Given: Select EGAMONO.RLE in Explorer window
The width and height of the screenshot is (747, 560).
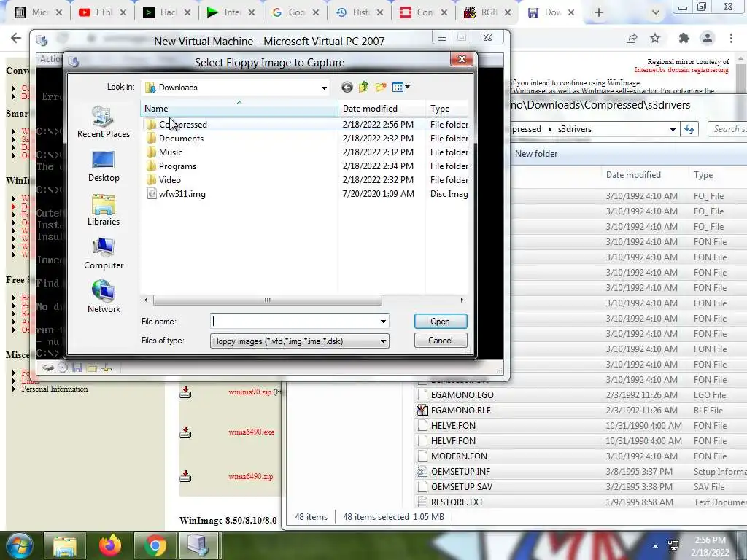Looking at the screenshot, I should click(461, 411).
